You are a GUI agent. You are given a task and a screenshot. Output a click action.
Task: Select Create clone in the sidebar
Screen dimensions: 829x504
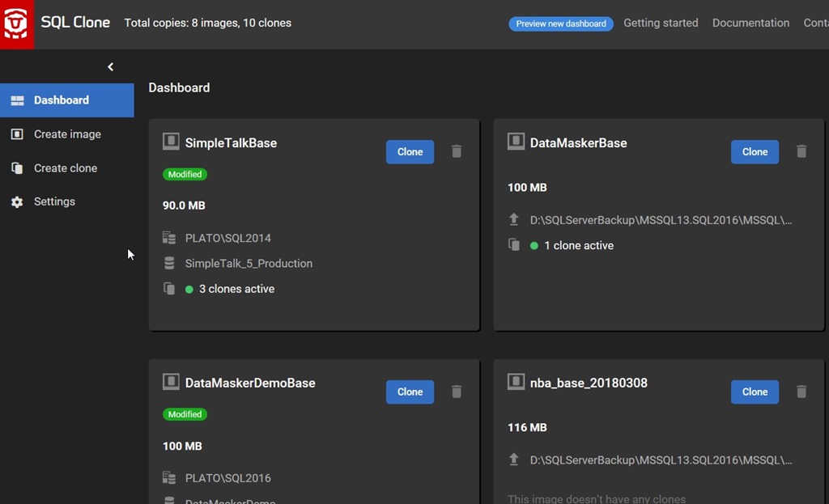tap(65, 168)
